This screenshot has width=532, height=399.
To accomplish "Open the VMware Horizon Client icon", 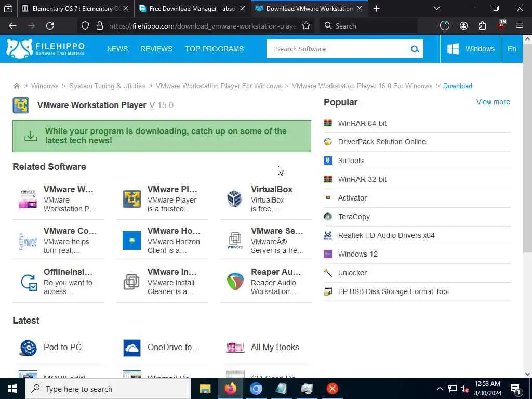I will pos(131,240).
